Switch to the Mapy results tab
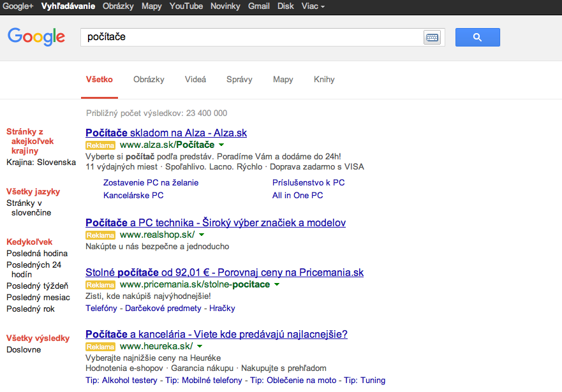 click(283, 80)
